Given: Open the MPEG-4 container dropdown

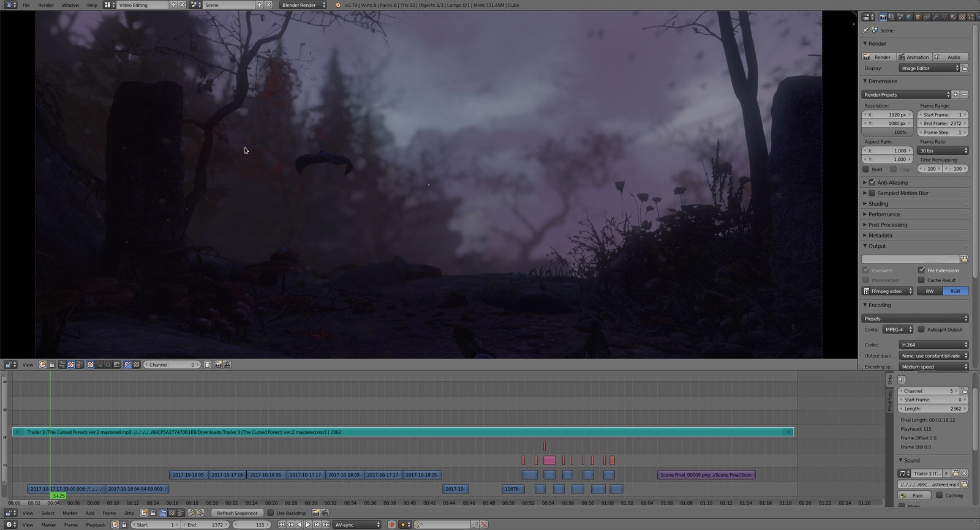Looking at the screenshot, I should click(x=898, y=329).
